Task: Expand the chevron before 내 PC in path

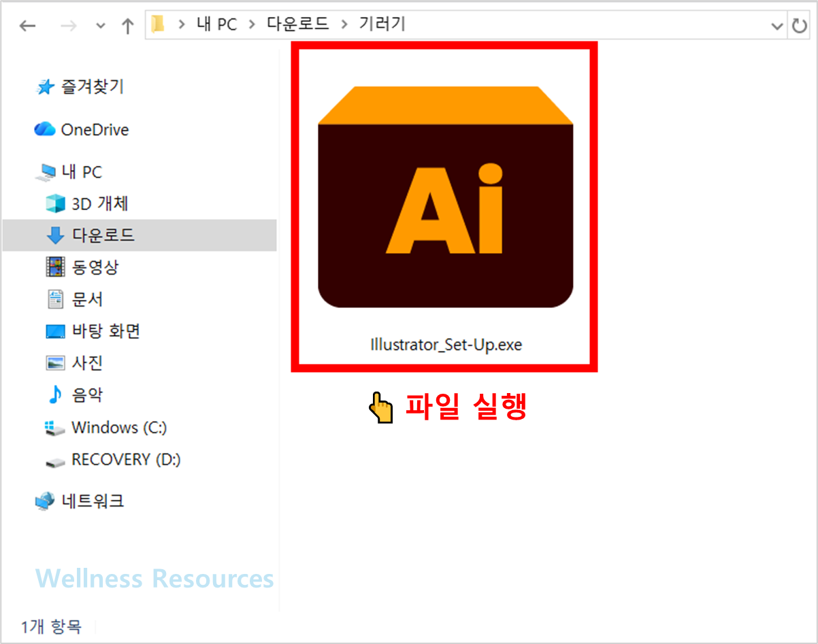Action: tap(181, 25)
